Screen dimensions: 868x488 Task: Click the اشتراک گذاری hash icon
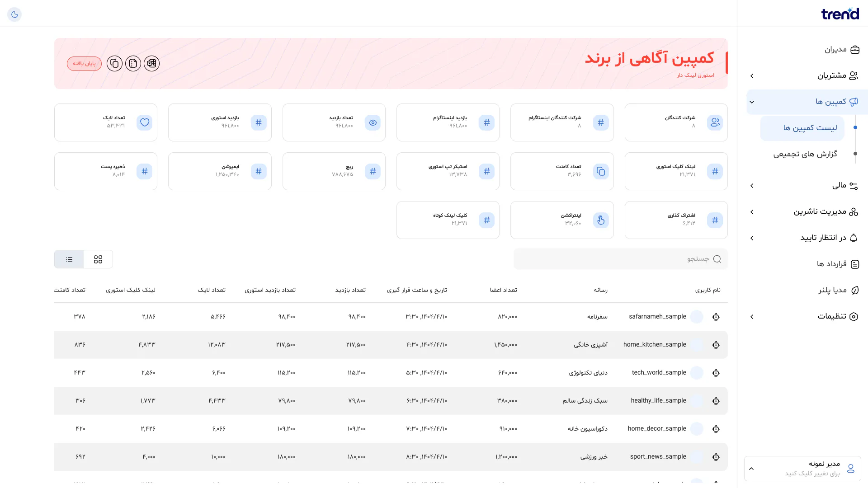click(715, 220)
